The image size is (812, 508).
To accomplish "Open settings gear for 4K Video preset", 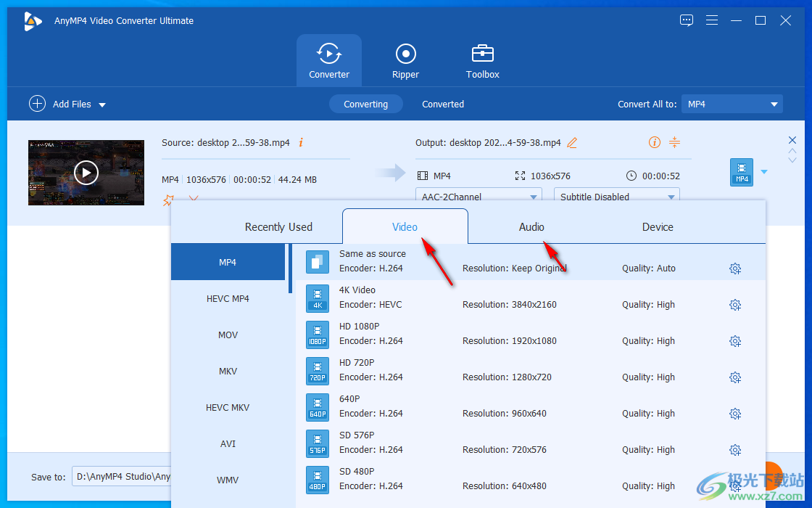I will (x=735, y=305).
